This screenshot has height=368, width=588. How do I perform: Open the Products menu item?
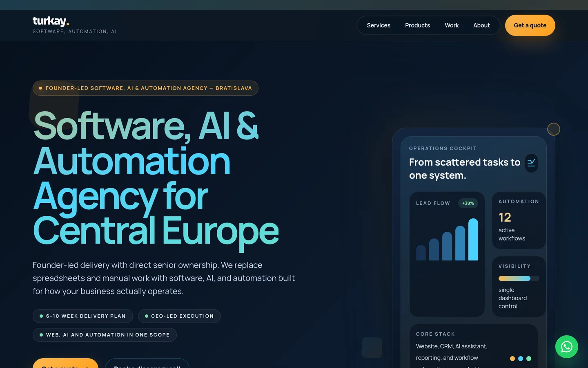[x=417, y=25]
